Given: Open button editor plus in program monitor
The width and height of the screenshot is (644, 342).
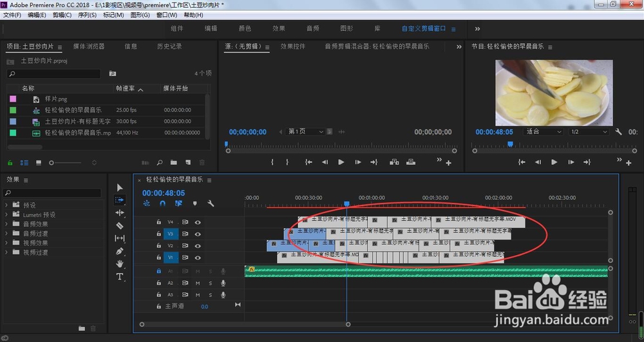Looking at the screenshot, I should [x=629, y=163].
